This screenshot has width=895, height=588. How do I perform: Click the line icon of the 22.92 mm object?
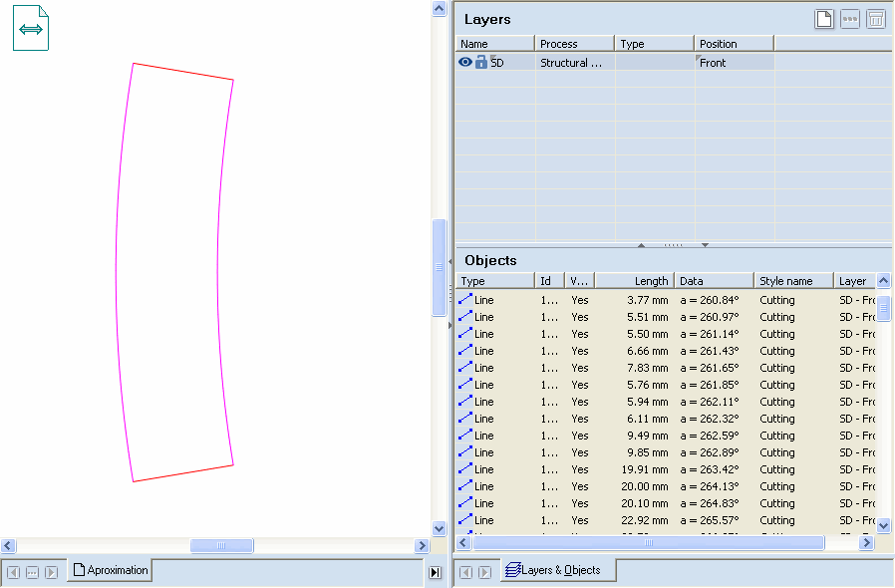tap(465, 520)
